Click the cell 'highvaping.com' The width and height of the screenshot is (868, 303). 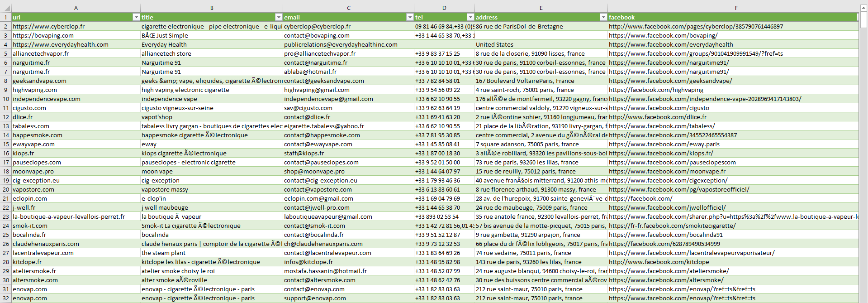coord(76,90)
